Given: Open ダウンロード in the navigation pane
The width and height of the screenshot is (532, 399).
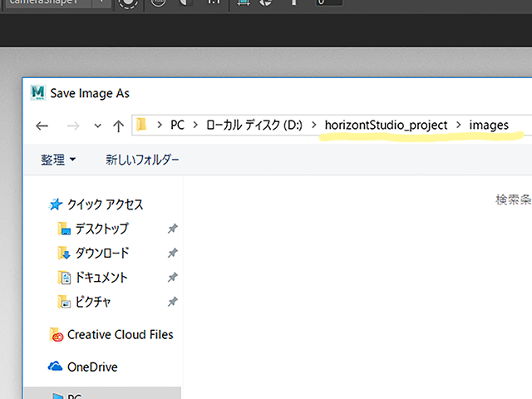Looking at the screenshot, I should click(102, 253).
